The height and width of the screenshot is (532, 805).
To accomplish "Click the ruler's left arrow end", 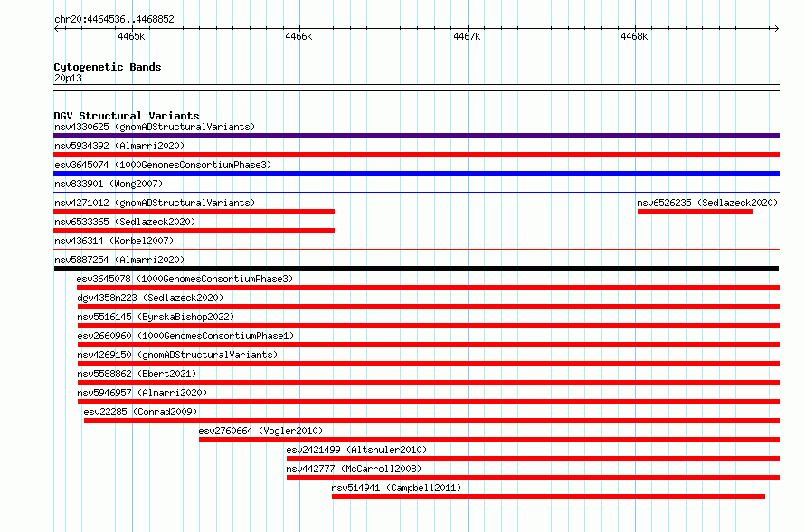I will pyautogui.click(x=56, y=29).
